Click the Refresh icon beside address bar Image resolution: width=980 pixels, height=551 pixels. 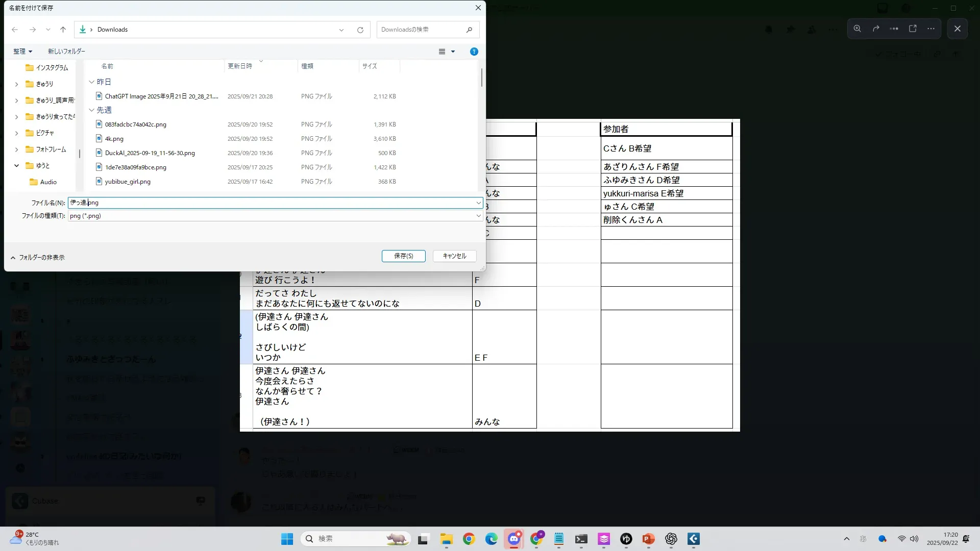click(x=360, y=30)
